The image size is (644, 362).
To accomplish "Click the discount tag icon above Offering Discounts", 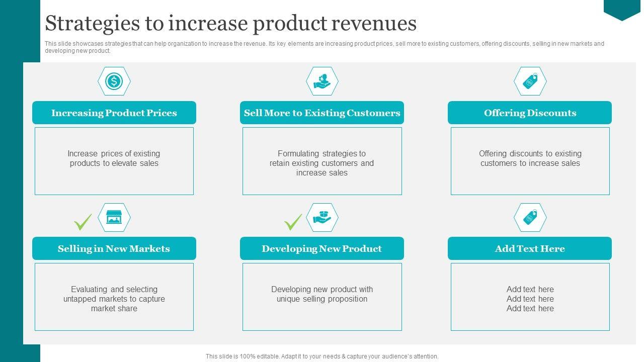I will tap(530, 81).
